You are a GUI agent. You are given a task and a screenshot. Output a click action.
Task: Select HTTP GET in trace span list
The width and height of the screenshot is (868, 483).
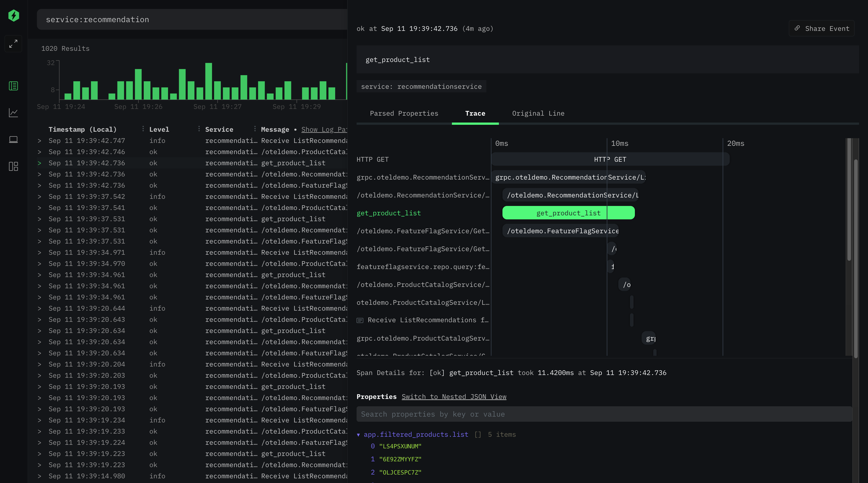point(373,160)
